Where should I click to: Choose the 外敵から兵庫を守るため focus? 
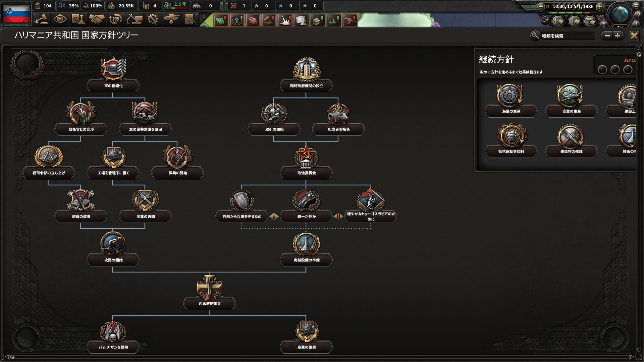pos(242,205)
